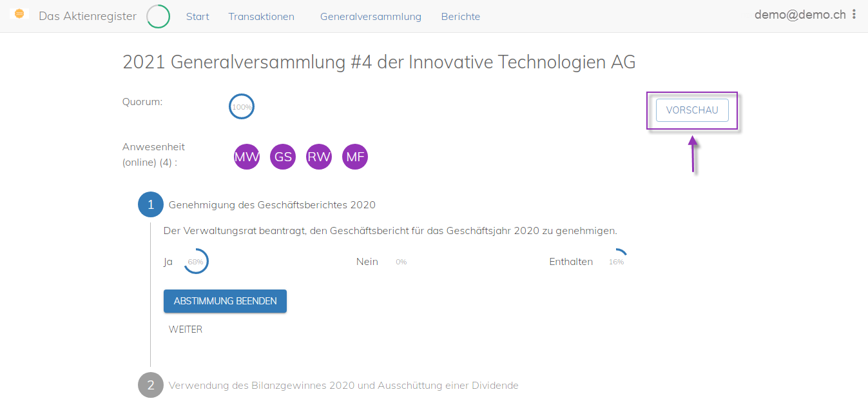Go to Generalversammlung menu
868x403 pixels.
371,17
